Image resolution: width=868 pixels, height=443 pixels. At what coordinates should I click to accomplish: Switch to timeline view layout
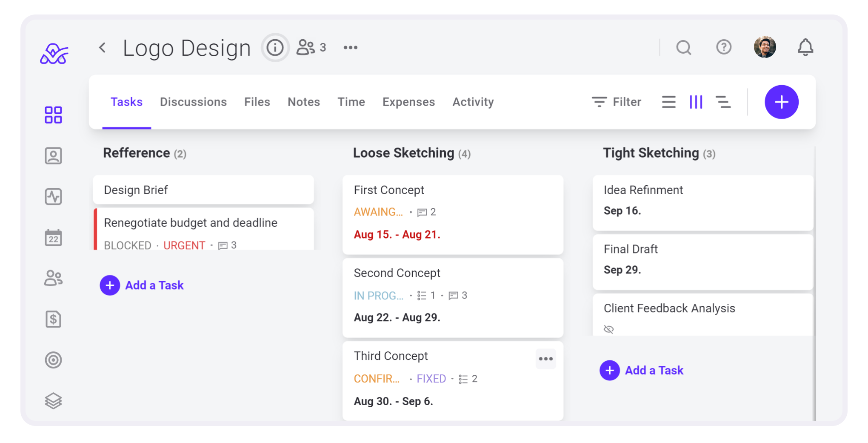click(x=723, y=102)
